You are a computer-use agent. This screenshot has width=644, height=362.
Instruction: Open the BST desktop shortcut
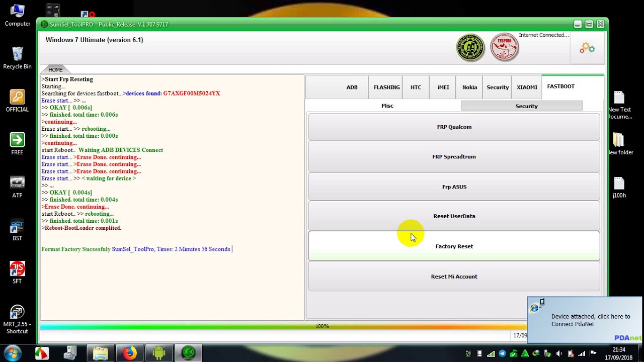click(x=17, y=230)
